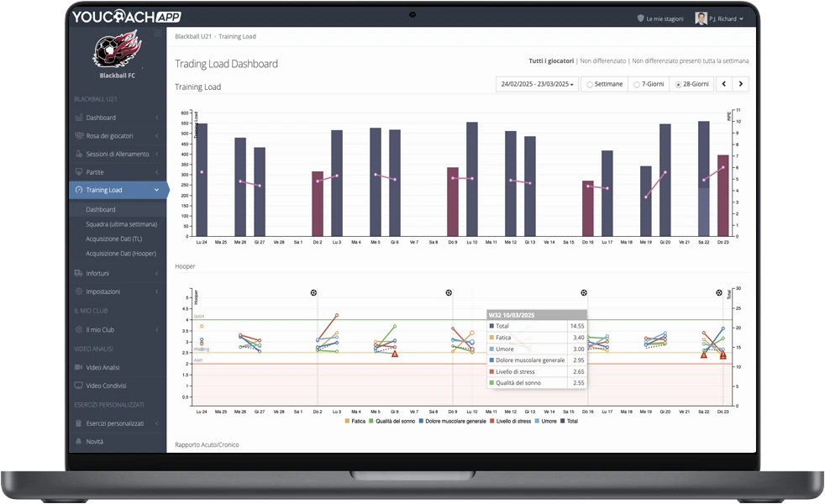Click the Fatica legend color swatch
Image resolution: width=825 pixels, height=504 pixels.
coord(347,421)
